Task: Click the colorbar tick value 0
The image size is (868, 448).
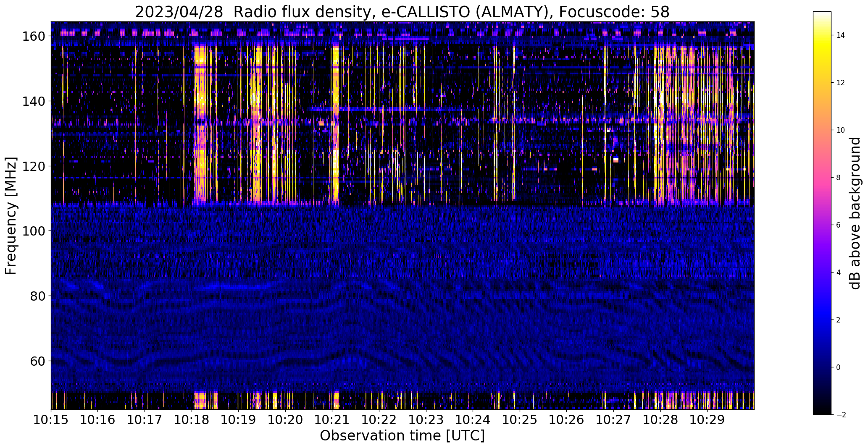Action: pos(839,367)
